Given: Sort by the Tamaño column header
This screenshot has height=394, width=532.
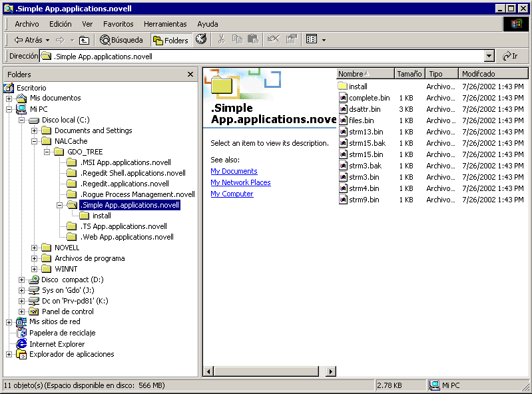Looking at the screenshot, I should (409, 74).
